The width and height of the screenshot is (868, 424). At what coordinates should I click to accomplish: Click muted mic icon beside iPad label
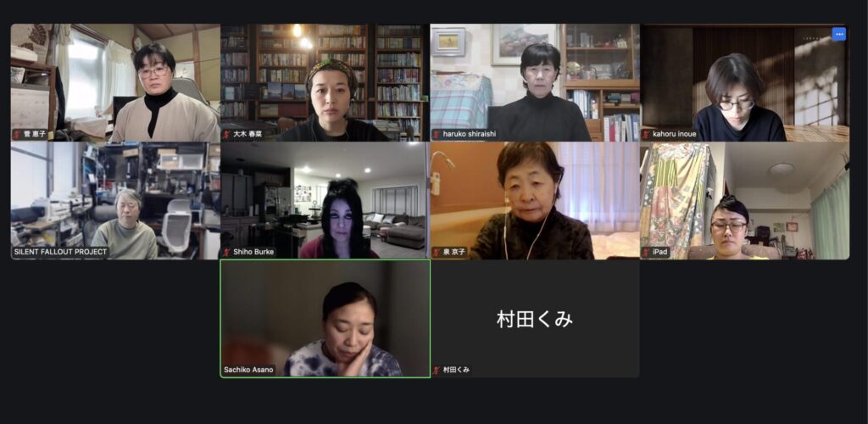point(646,252)
